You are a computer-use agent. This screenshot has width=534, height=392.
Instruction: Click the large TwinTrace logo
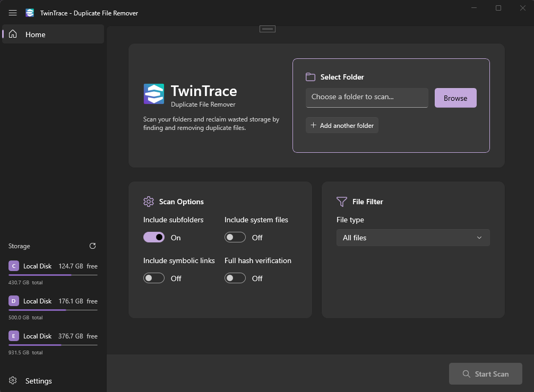154,93
